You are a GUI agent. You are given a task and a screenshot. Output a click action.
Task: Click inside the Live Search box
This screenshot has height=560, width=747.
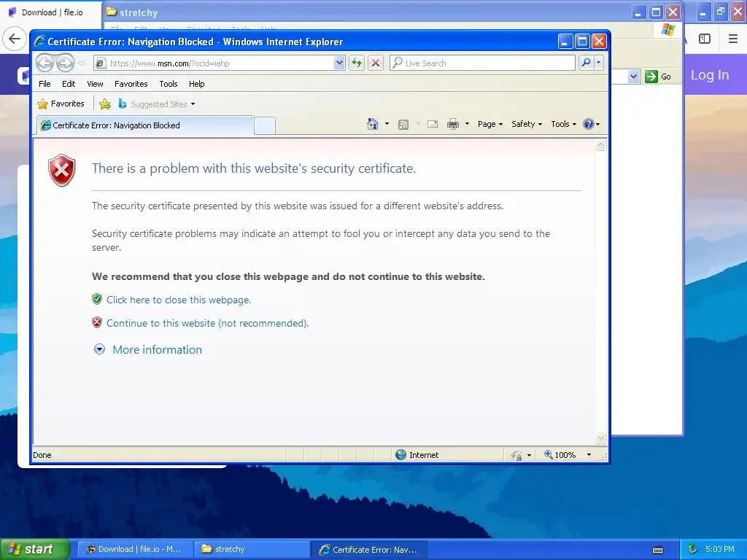pos(482,63)
